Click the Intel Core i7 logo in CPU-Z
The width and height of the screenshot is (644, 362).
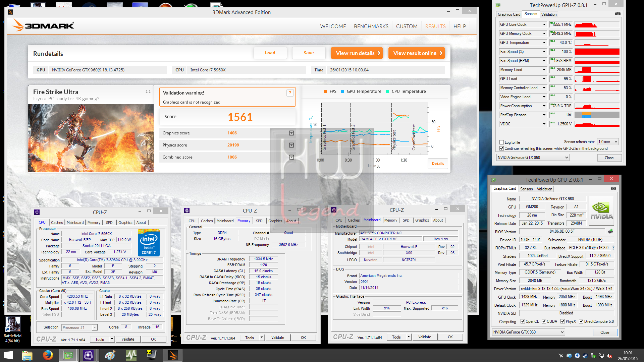pyautogui.click(x=149, y=243)
